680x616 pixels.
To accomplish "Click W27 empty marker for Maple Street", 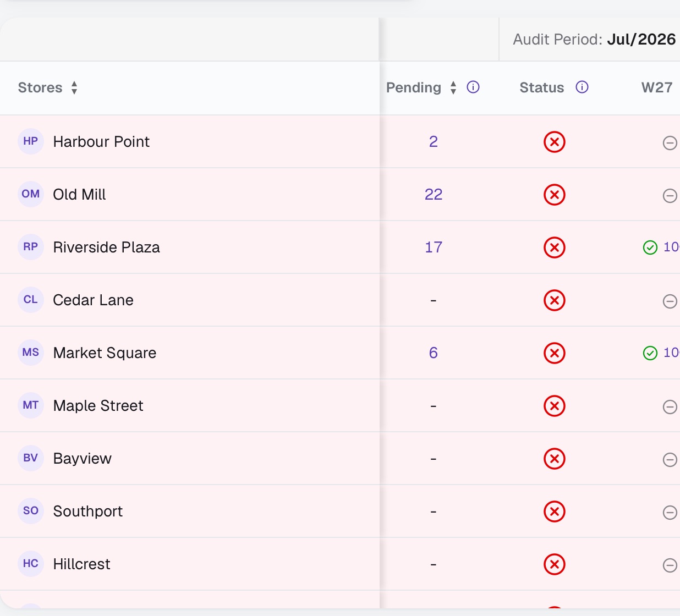I will pyautogui.click(x=670, y=407).
